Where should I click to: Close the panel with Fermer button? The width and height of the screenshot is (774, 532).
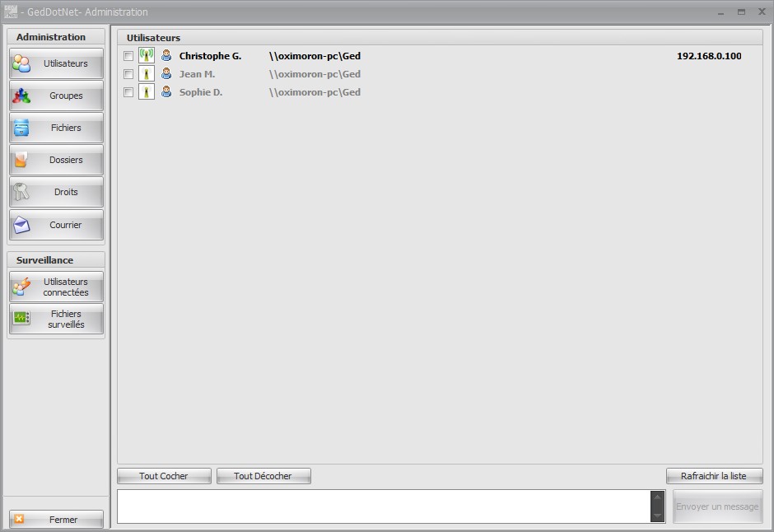click(56, 519)
